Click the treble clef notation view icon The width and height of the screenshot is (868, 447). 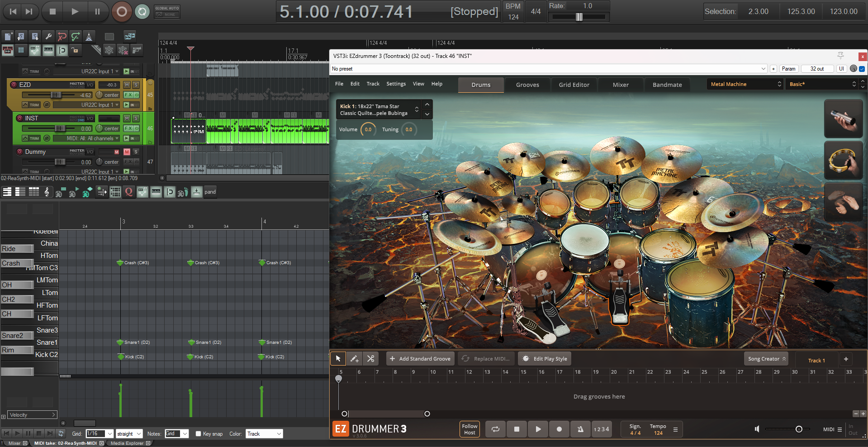click(47, 192)
